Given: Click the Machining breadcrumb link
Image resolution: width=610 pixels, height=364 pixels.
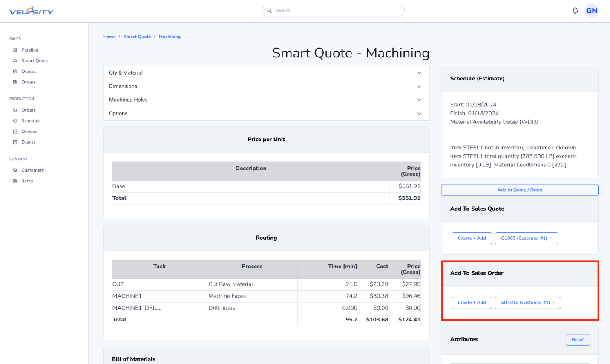Looking at the screenshot, I should point(170,37).
